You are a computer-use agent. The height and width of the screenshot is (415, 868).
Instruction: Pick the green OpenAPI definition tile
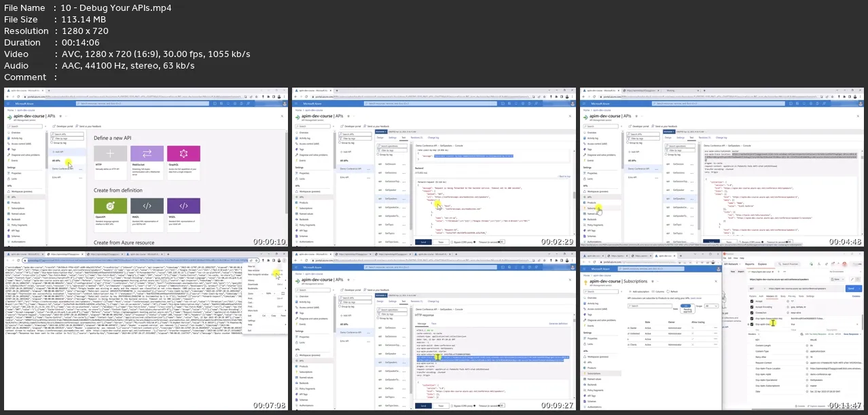pos(111,215)
